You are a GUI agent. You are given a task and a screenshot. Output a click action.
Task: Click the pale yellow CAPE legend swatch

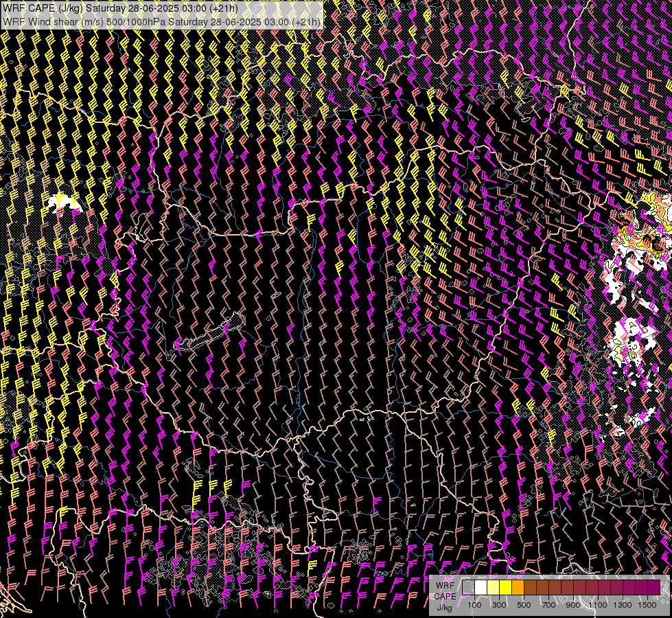pos(494,587)
